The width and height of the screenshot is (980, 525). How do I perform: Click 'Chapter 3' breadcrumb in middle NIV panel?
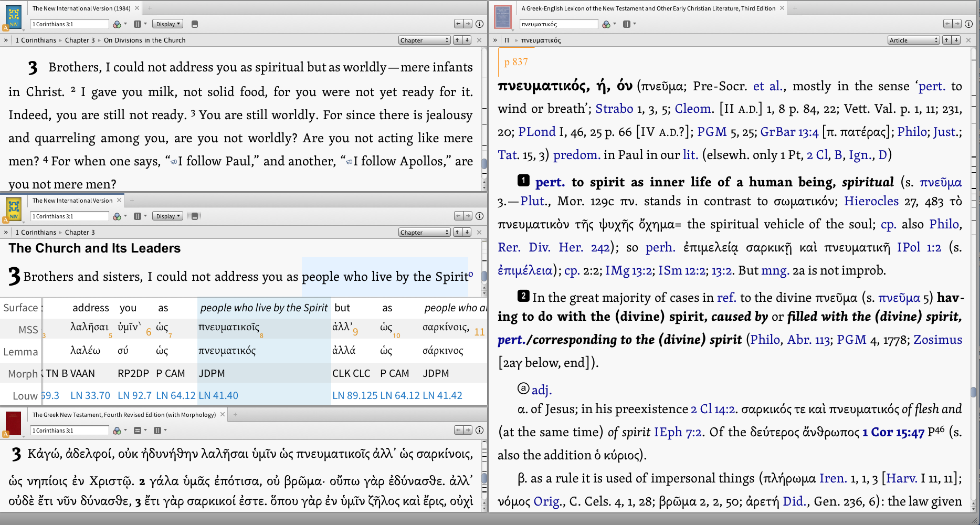[x=80, y=233]
